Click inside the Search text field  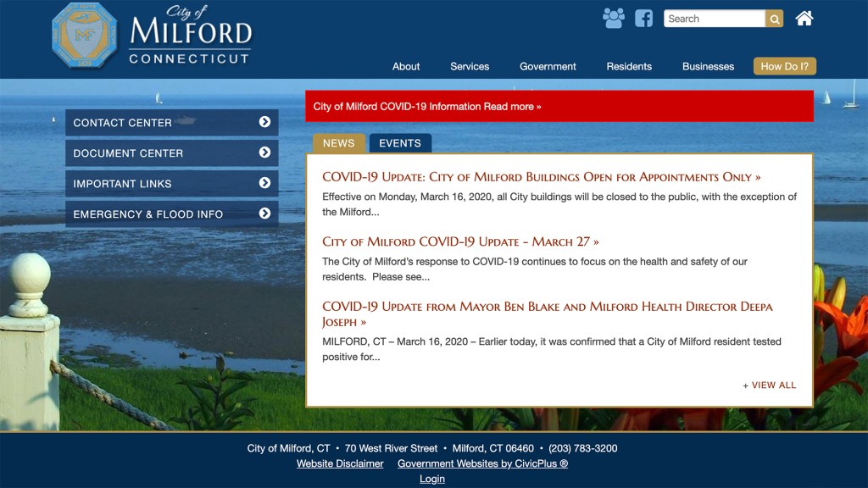(x=714, y=19)
